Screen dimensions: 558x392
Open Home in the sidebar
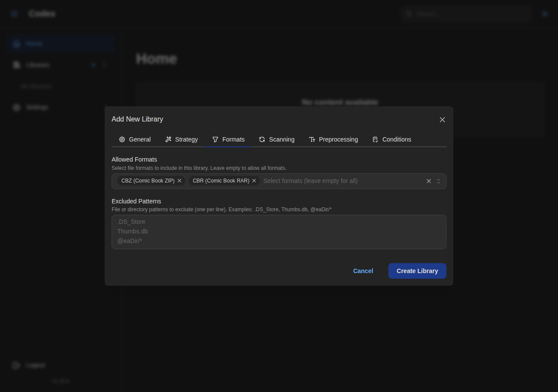(x=34, y=44)
